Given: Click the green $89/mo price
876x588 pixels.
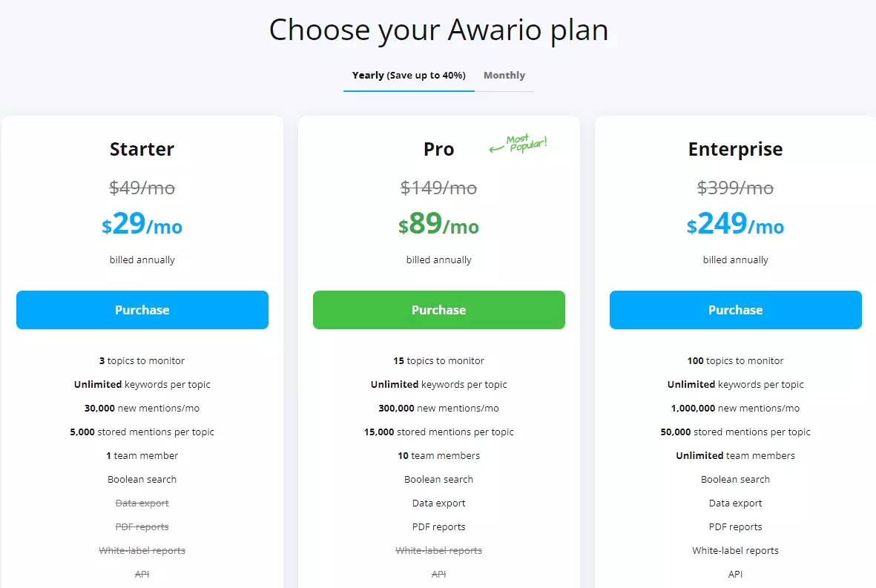Looking at the screenshot, I should (x=439, y=224).
